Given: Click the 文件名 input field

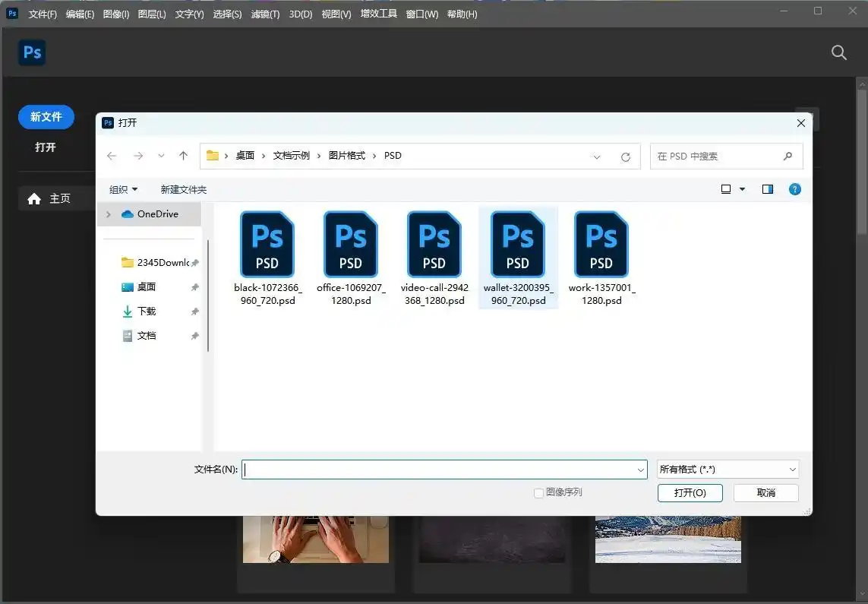Looking at the screenshot, I should click(440, 470).
